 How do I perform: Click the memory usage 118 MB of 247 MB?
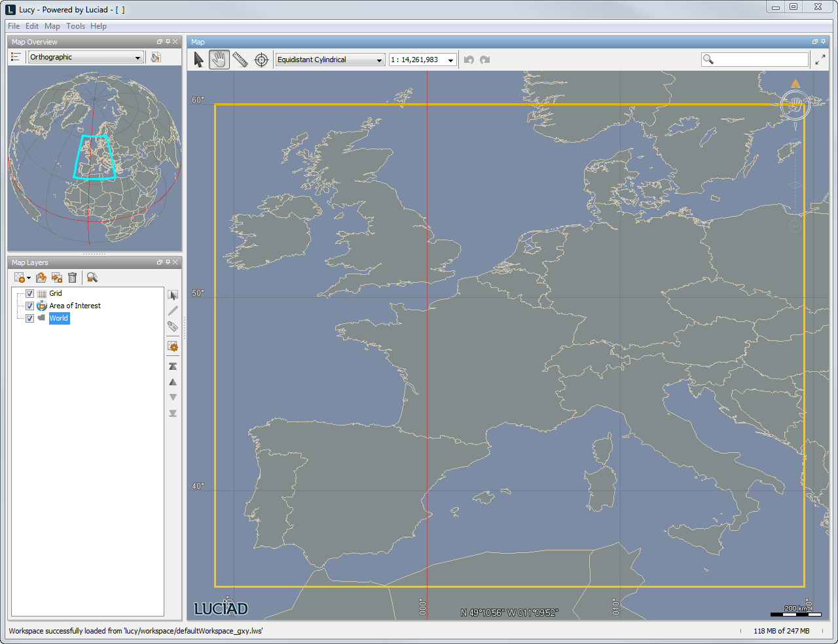[781, 631]
